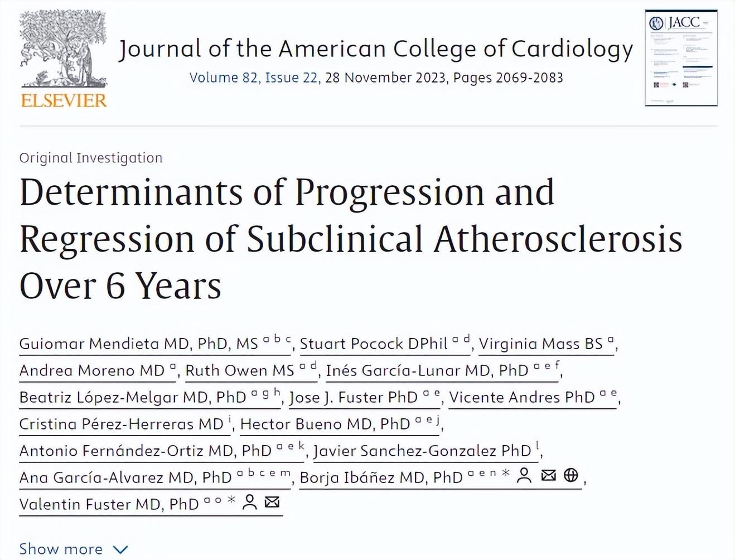735x560 pixels.
Task: Click author Javier Sanchez-Gonzalez PhD
Action: (422, 451)
